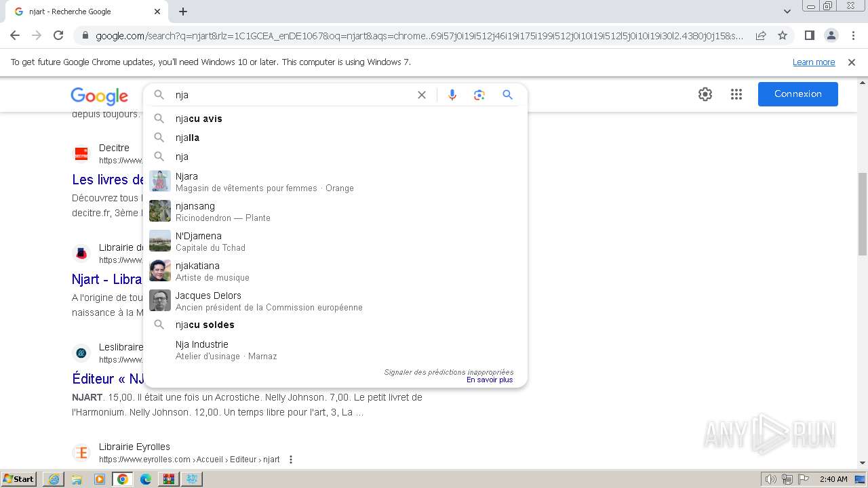Open Google Lens image search icon
The height and width of the screenshot is (488, 868).
[479, 95]
